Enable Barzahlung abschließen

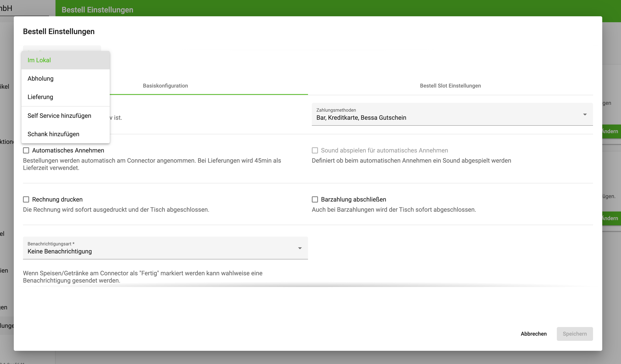pyautogui.click(x=315, y=199)
